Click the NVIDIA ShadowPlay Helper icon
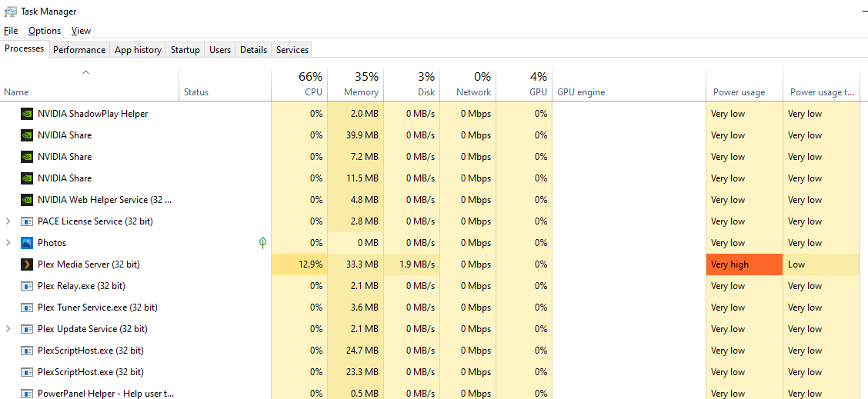The width and height of the screenshot is (868, 399). click(x=27, y=114)
